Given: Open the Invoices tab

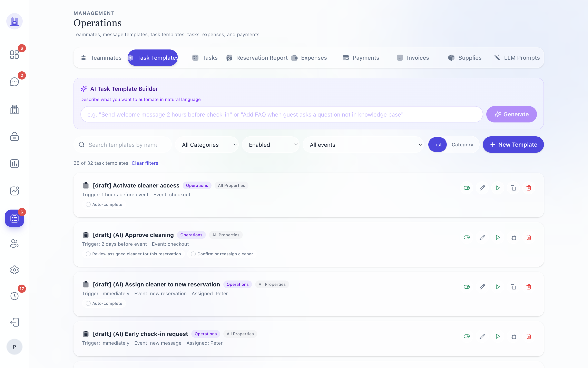Looking at the screenshot, I should click(413, 58).
